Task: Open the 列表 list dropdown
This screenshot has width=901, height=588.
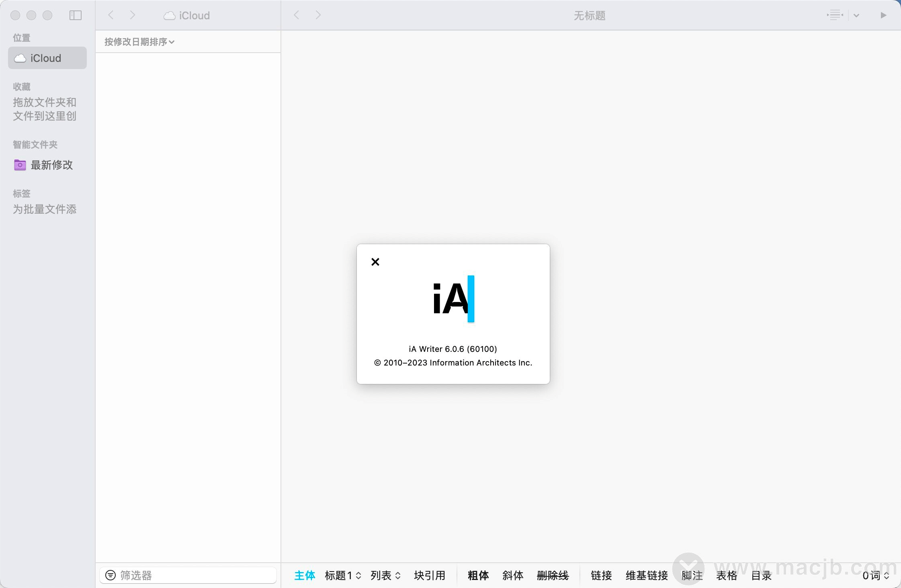Action: point(385,576)
